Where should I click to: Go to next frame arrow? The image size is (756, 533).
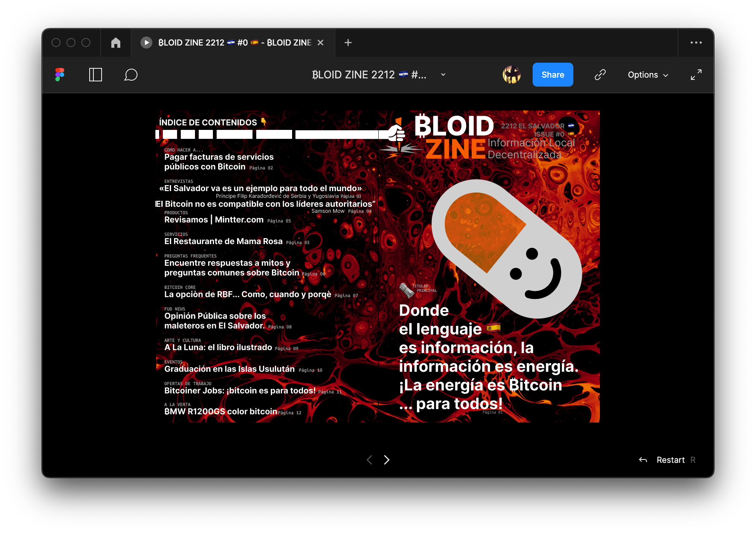pyautogui.click(x=387, y=460)
